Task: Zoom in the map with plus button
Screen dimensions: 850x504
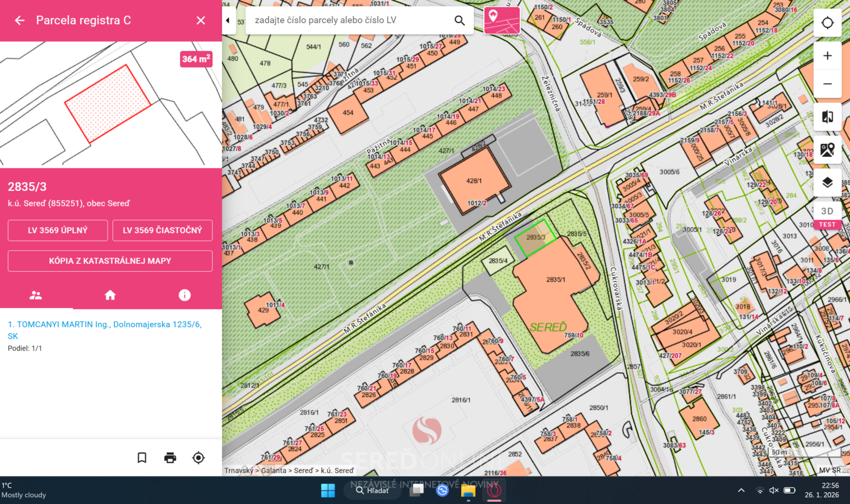Action: [827, 55]
